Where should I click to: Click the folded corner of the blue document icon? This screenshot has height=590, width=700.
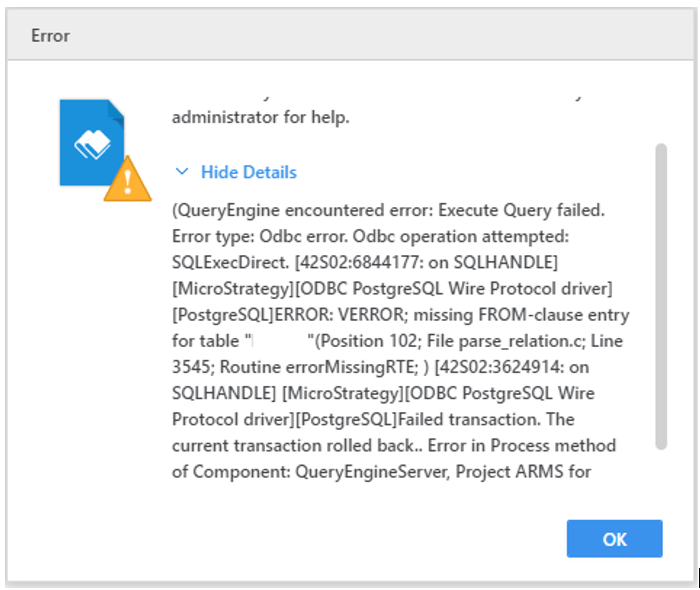pyautogui.click(x=116, y=109)
